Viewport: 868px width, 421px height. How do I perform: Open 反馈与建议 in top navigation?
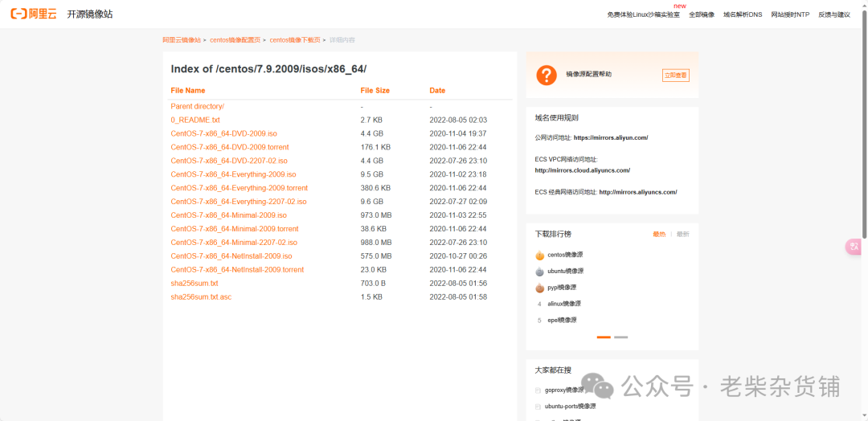(834, 15)
